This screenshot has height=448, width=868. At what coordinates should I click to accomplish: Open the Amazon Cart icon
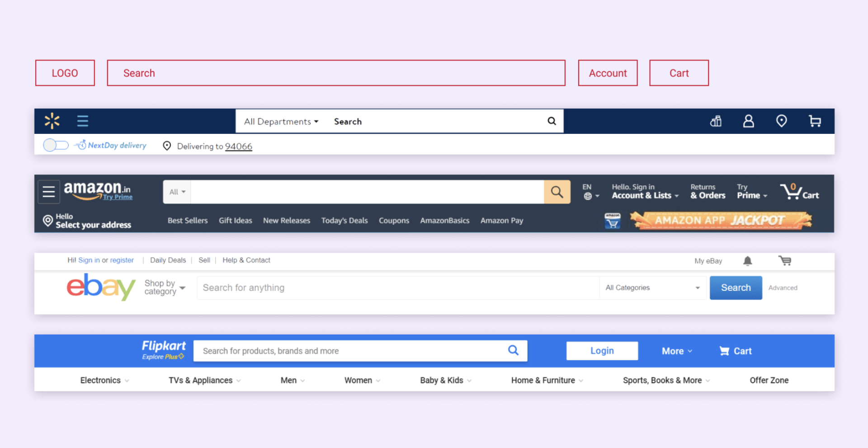(x=799, y=192)
